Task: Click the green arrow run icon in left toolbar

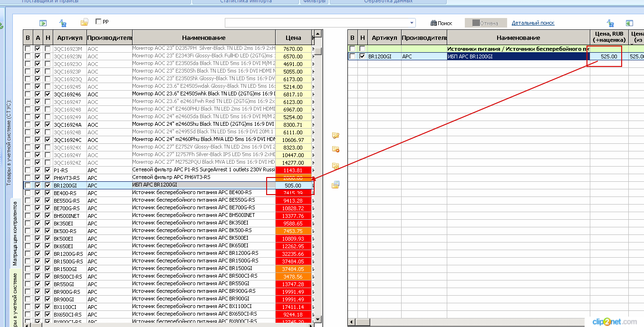Action: [43, 23]
